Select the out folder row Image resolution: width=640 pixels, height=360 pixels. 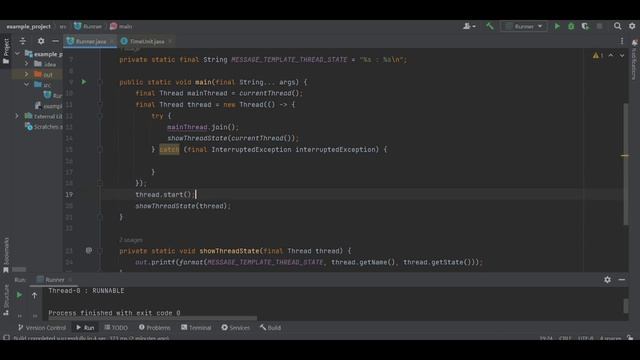(x=37, y=74)
